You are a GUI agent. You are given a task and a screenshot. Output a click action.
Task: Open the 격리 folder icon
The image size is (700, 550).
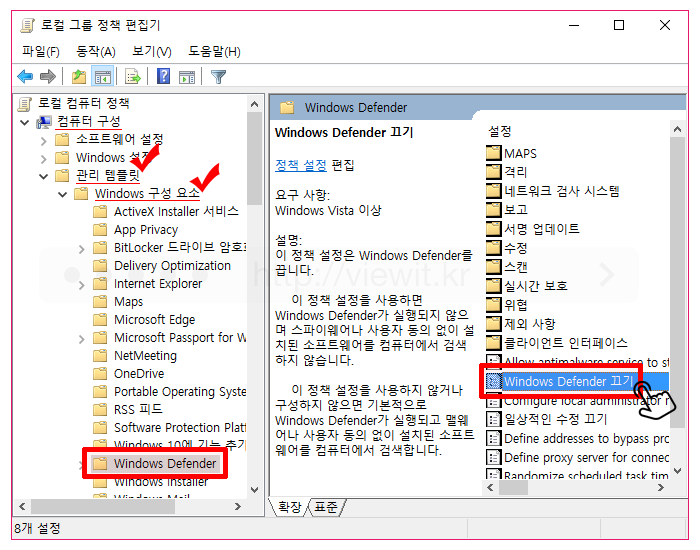point(493,172)
